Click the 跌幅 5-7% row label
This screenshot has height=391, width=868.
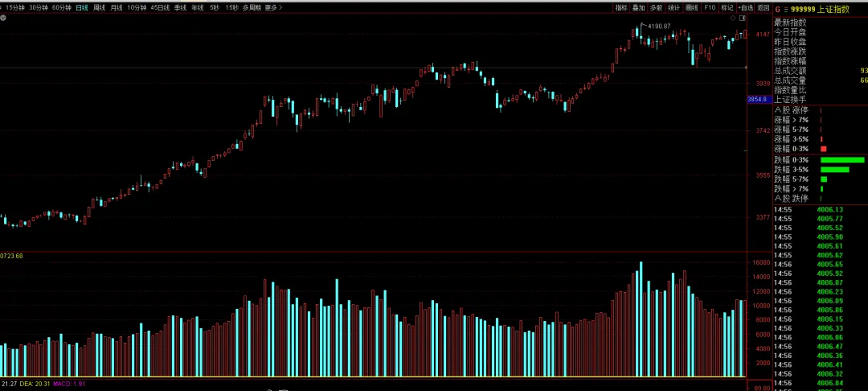coord(791,179)
